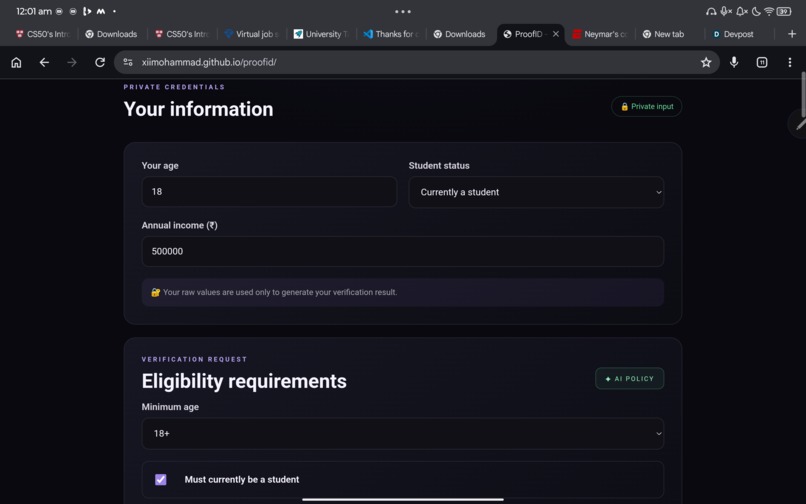The width and height of the screenshot is (806, 504).
Task: Select the second CS50's Intro tab
Action: [x=182, y=34]
